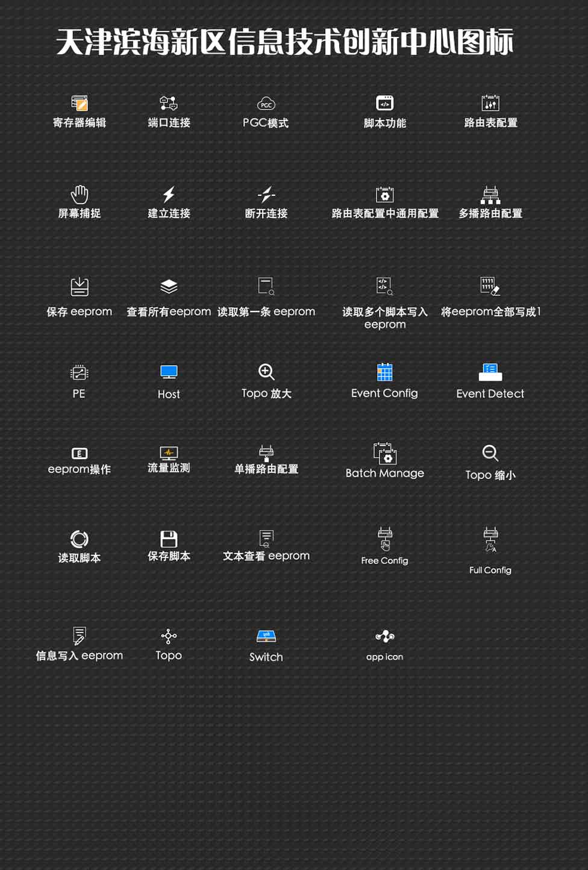Select the 查看所有eeprom layers icon
Screen dimensions: 588x870
[x=169, y=286]
